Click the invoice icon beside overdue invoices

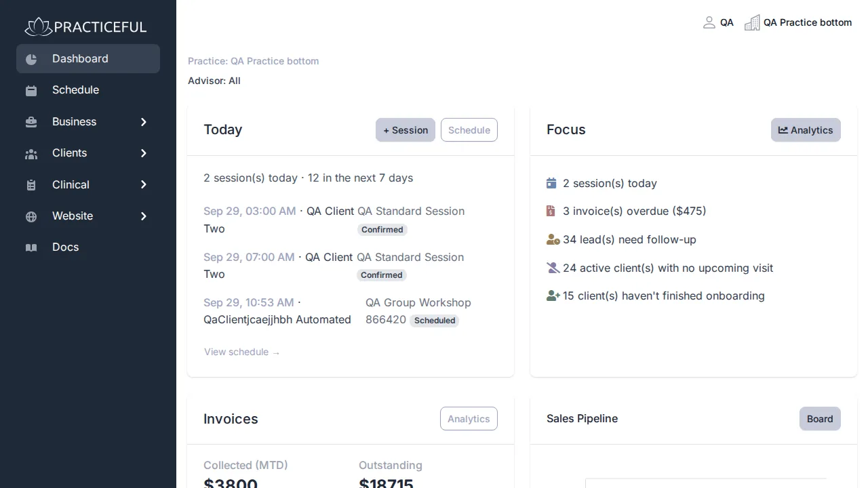[551, 211]
